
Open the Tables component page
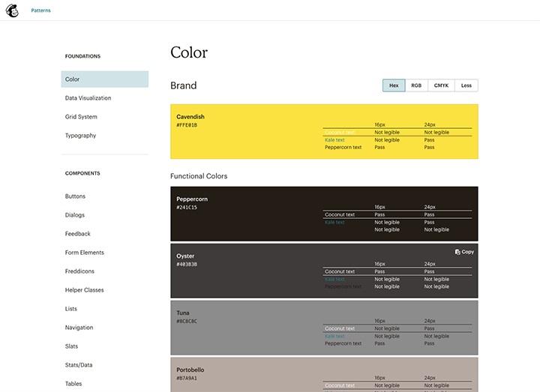coord(73,384)
